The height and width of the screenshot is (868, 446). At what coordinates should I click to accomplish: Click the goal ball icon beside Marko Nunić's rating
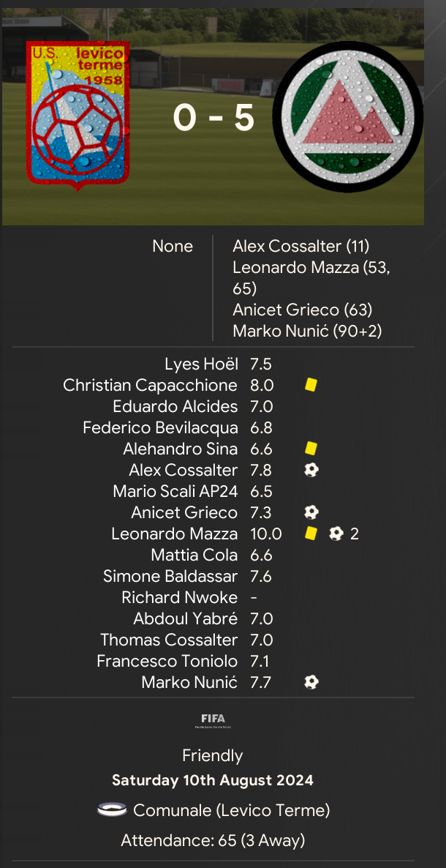point(311,682)
